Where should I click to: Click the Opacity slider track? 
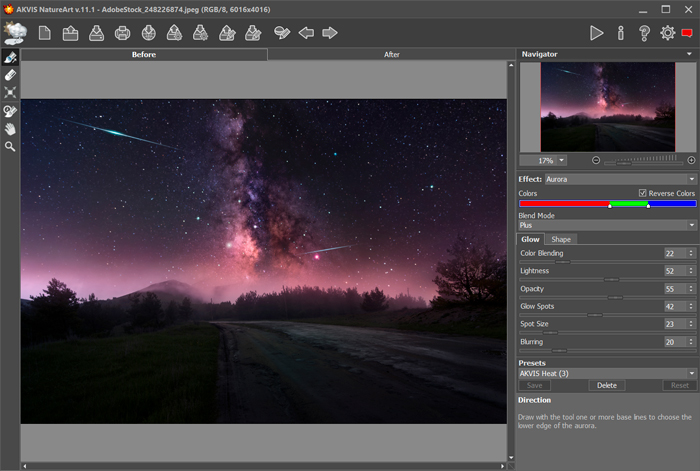click(607, 297)
